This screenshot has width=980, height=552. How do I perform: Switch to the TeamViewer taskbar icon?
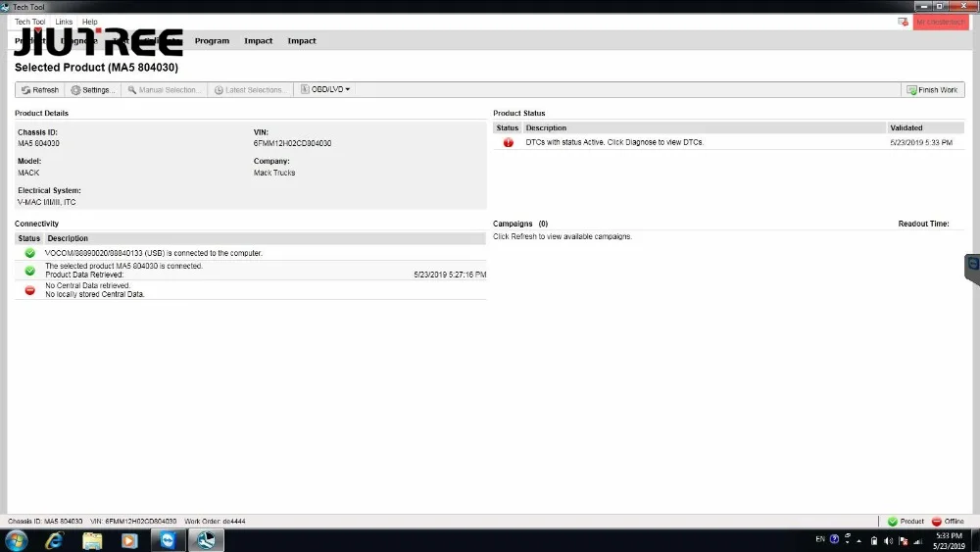168,541
